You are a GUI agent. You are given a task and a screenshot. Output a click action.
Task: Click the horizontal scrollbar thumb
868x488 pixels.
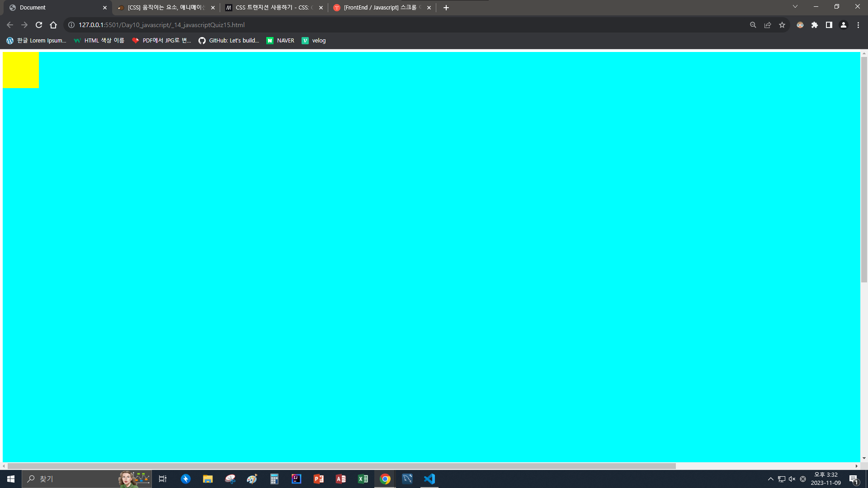(x=341, y=466)
